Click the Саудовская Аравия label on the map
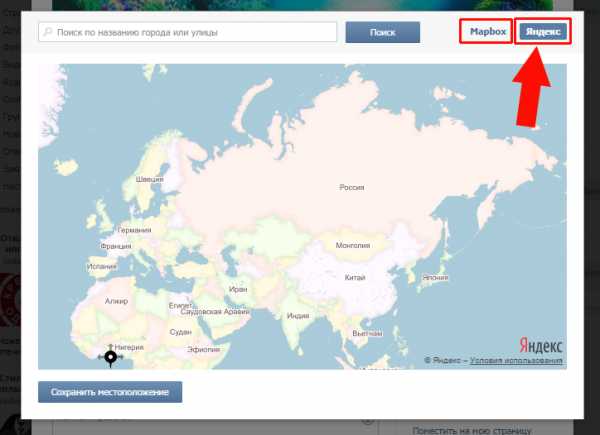The image size is (600, 435). [215, 312]
